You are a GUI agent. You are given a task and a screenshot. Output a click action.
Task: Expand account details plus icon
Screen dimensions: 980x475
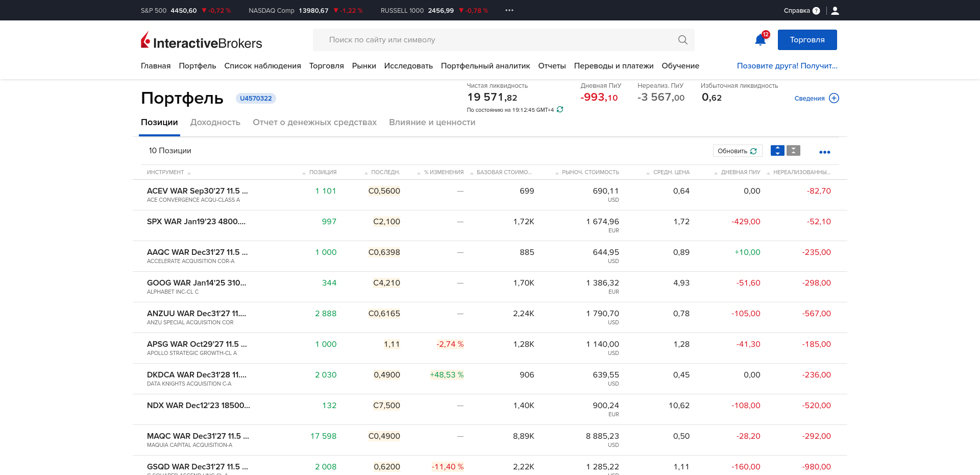coord(834,98)
